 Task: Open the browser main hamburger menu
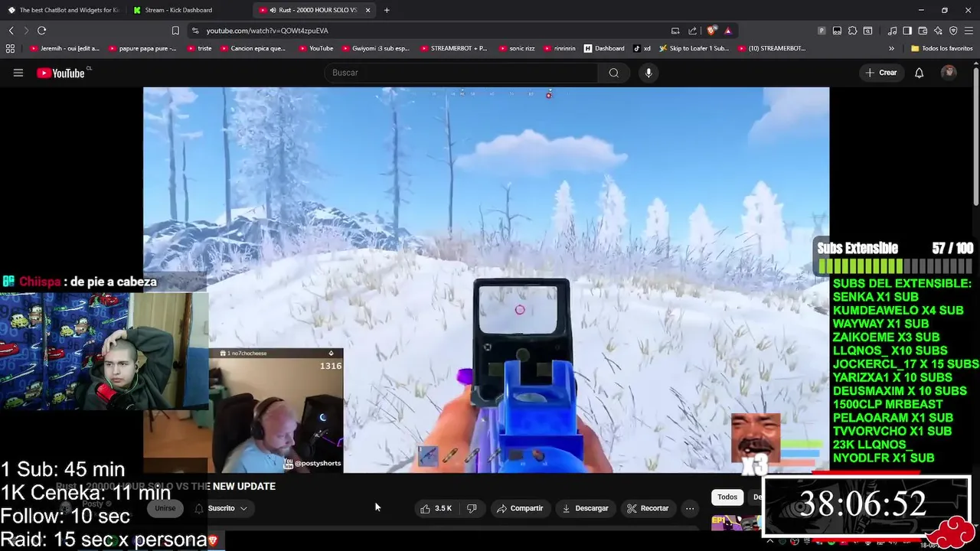coord(969,31)
